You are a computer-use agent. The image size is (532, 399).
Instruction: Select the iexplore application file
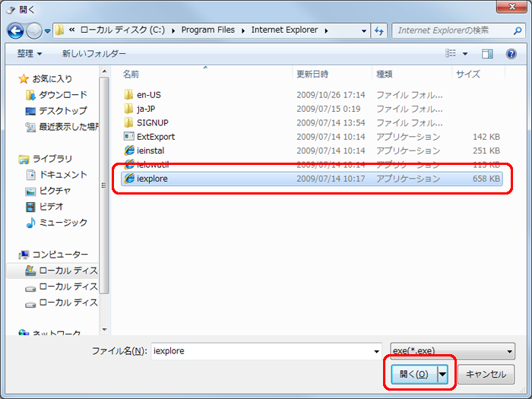pyautogui.click(x=312, y=179)
